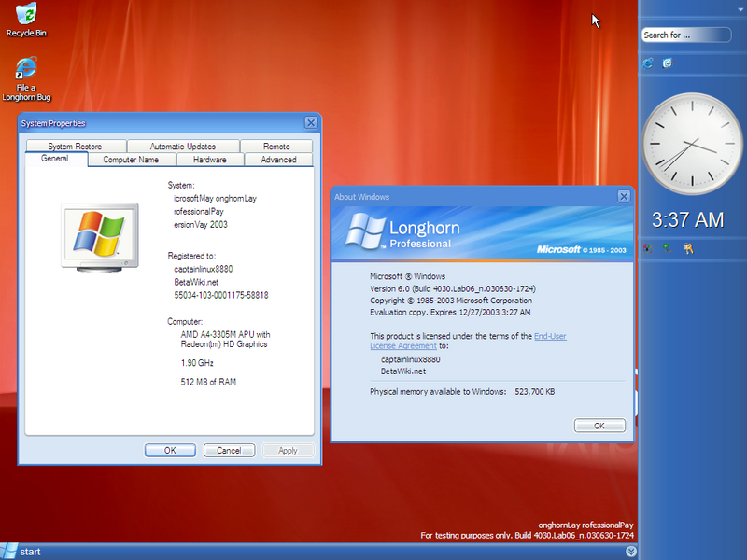Expand the taskbar chevron near sidebar
Viewport: 747px width, 560px height.
(631, 552)
